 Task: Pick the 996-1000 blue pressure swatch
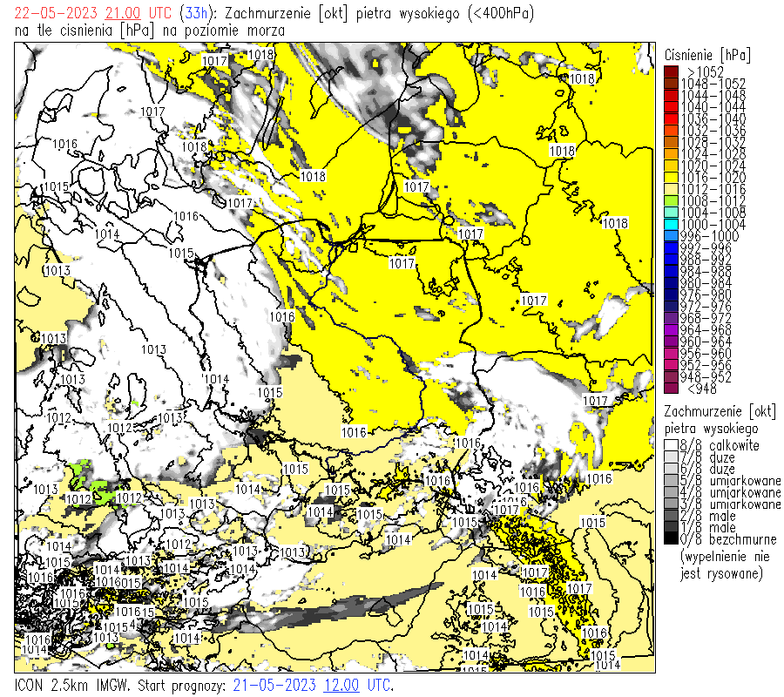coord(671,236)
